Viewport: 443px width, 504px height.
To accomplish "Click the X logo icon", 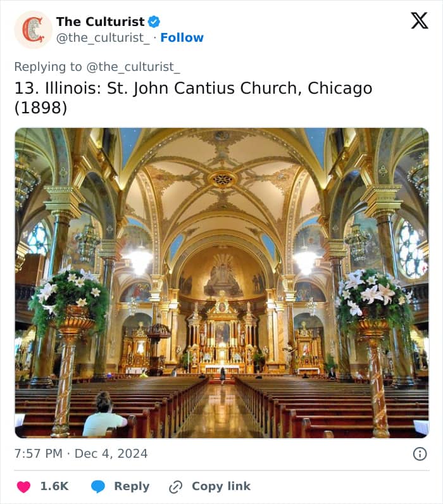I will click(x=420, y=21).
